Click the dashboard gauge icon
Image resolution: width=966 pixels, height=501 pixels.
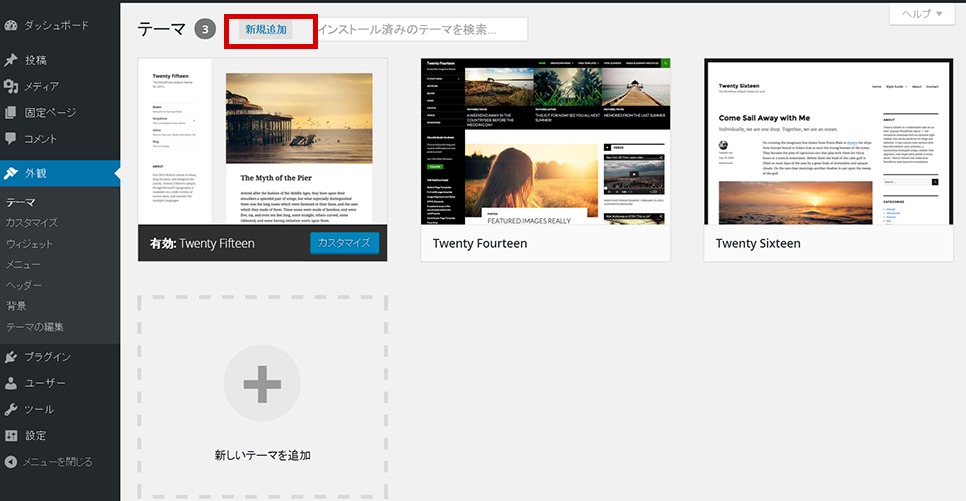[x=11, y=25]
